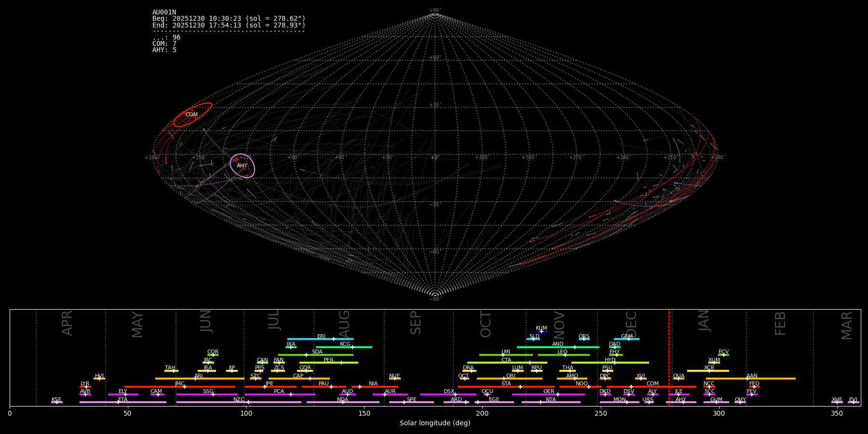Select the AUG month label
The height and width of the screenshot is (434, 868).
click(x=344, y=324)
